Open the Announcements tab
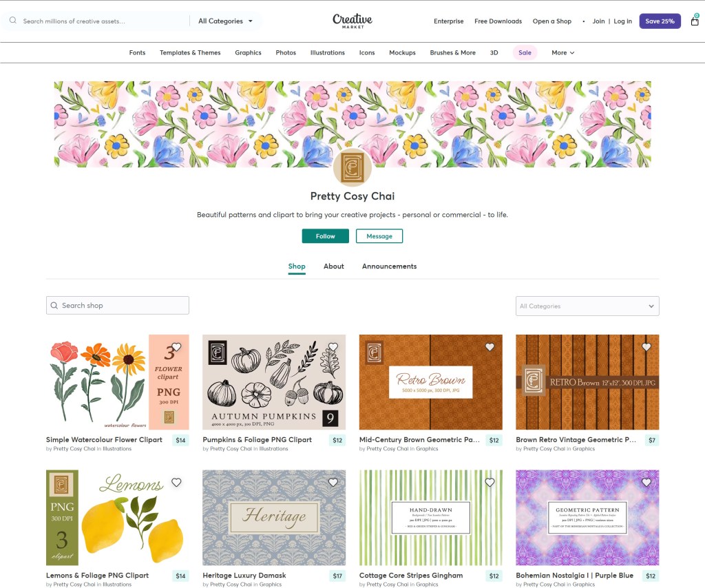 (389, 266)
